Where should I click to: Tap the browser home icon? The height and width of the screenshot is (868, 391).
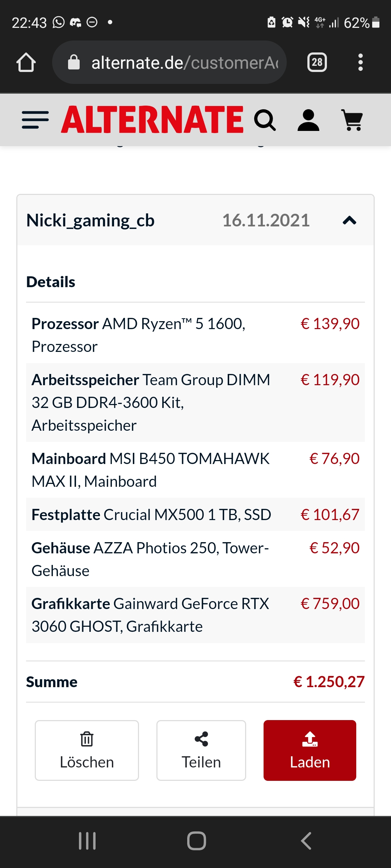[x=26, y=63]
